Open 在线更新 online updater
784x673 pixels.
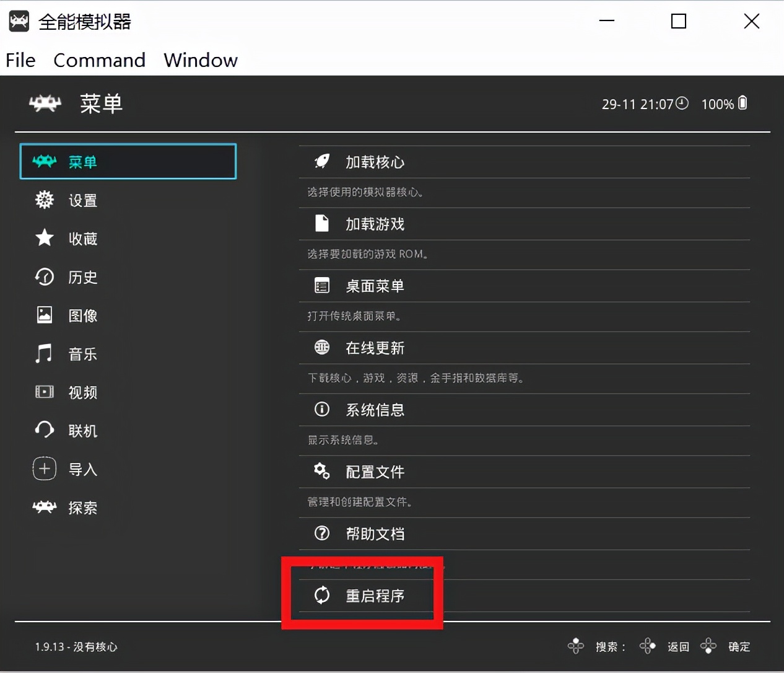pyautogui.click(x=375, y=348)
